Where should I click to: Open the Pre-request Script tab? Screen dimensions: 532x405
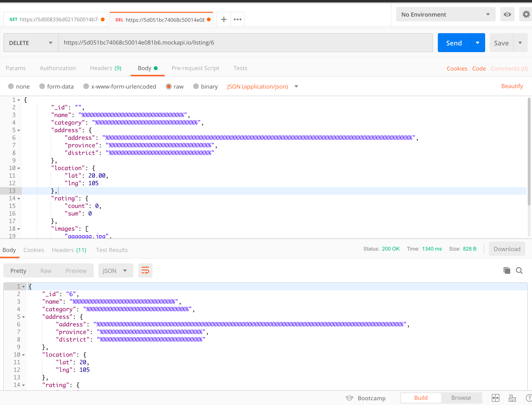coord(195,68)
